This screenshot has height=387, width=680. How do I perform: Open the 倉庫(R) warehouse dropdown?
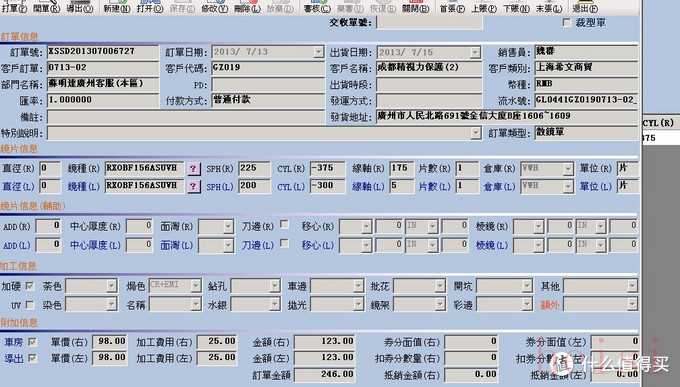pos(568,169)
